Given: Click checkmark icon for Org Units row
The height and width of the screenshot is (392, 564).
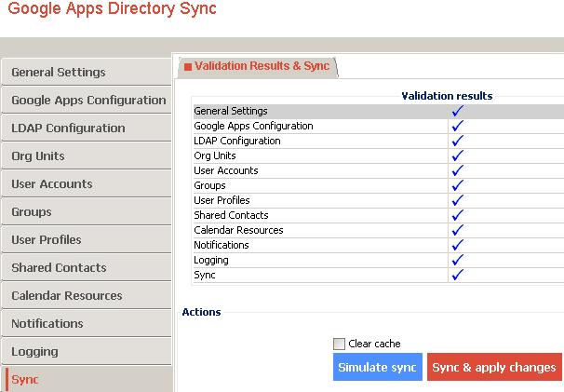Looking at the screenshot, I should 458,155.
